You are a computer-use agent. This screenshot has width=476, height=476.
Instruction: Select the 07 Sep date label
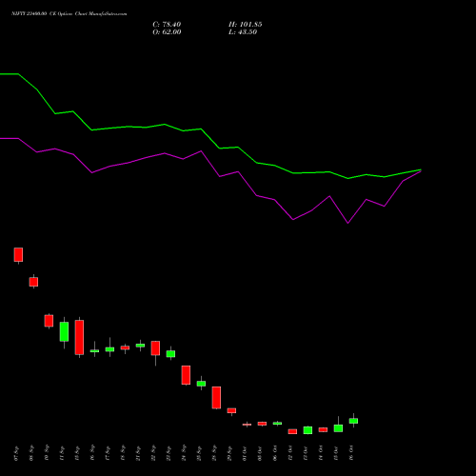click(x=16, y=453)
